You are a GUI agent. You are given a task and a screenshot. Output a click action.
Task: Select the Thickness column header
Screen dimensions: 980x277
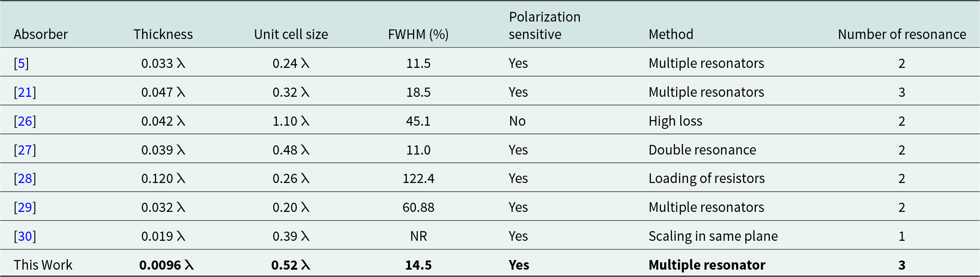point(163,34)
